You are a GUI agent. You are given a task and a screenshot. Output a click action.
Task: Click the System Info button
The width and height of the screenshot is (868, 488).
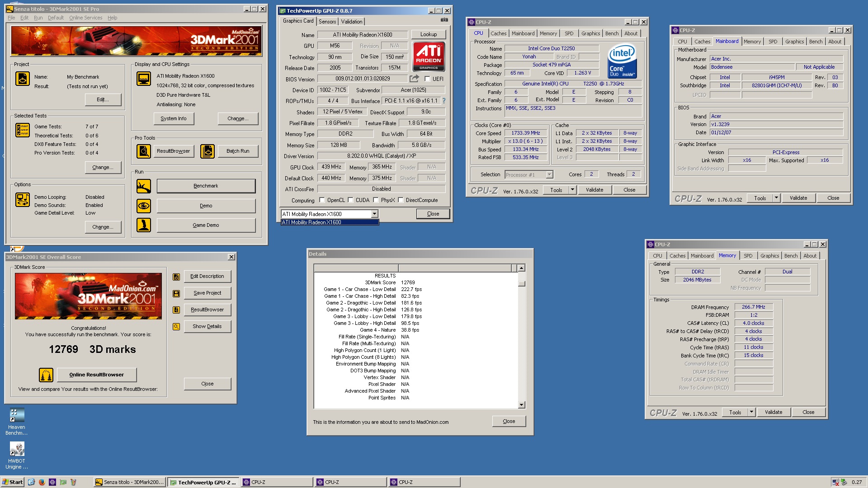174,118
